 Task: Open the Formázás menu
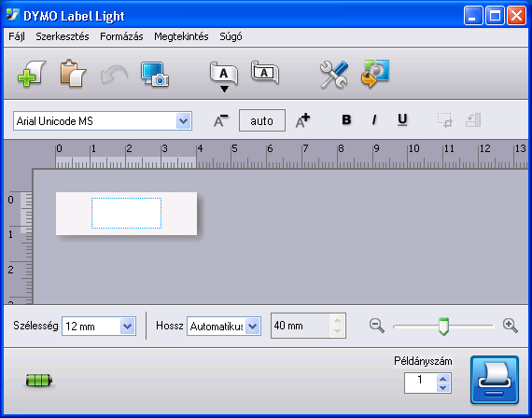121,36
